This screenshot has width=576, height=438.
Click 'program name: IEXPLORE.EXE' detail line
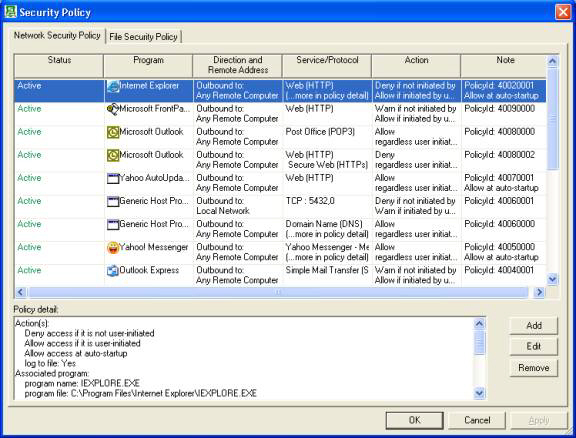pyautogui.click(x=82, y=383)
